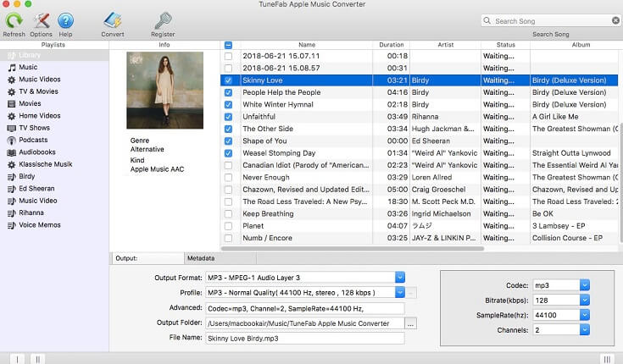Browse output folder with the ... button
Image resolution: width=623 pixels, height=364 pixels.
pyautogui.click(x=410, y=323)
